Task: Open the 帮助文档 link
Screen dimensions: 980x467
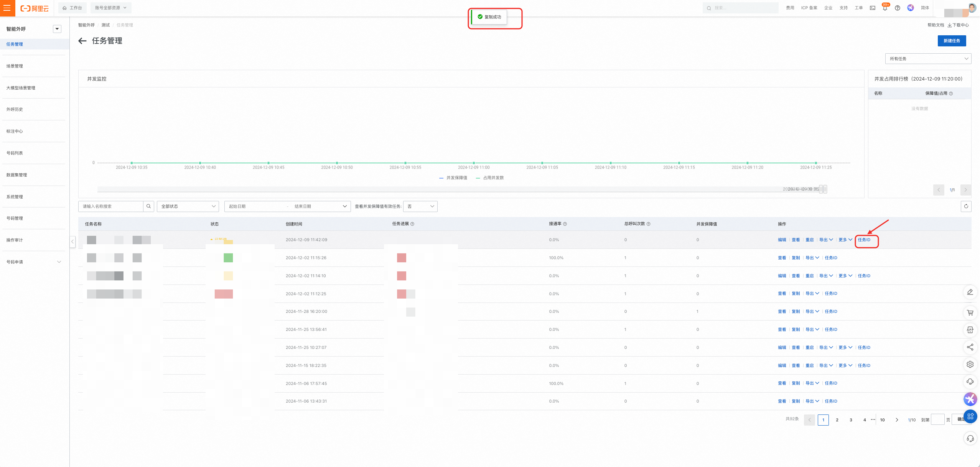Action: (936, 25)
